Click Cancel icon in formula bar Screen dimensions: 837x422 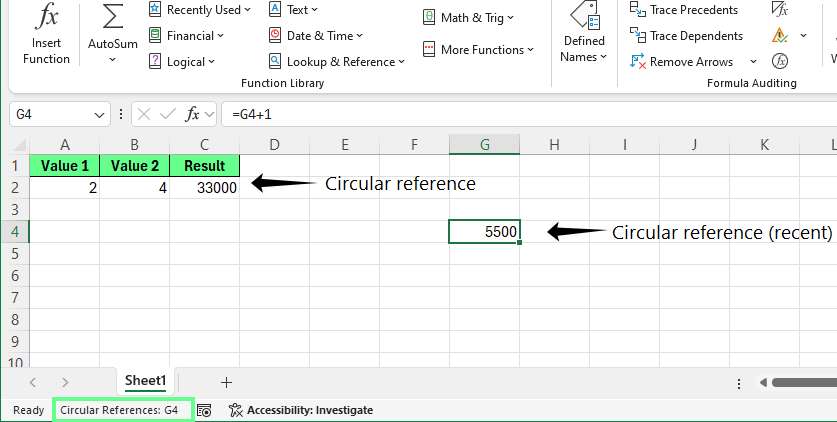(x=144, y=114)
